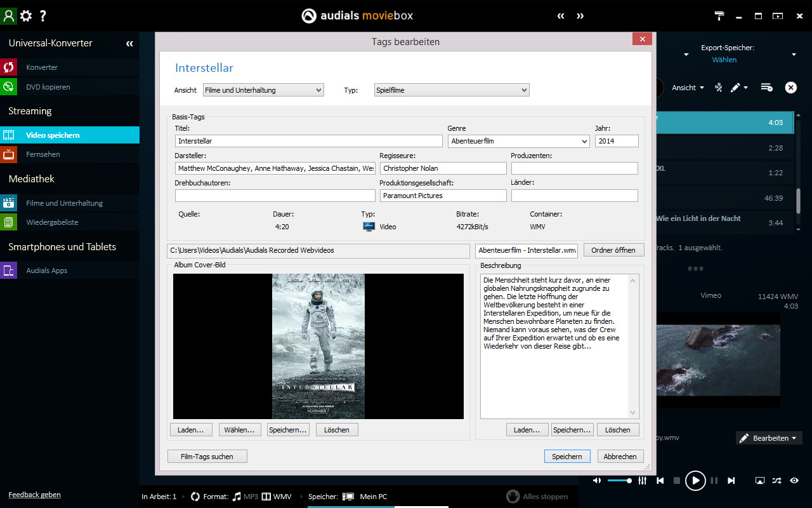Select Konverter in the sidebar

42,67
